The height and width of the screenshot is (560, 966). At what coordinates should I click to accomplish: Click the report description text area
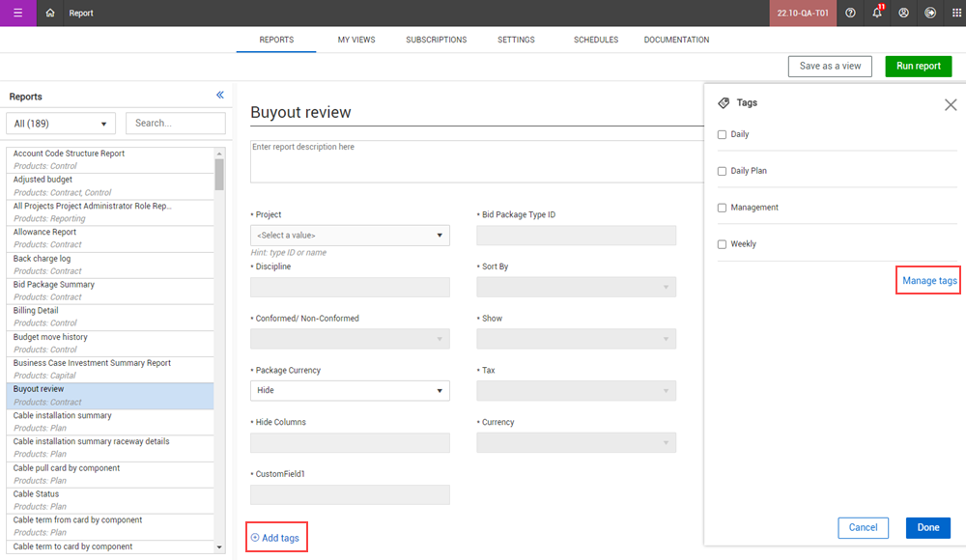(x=477, y=161)
